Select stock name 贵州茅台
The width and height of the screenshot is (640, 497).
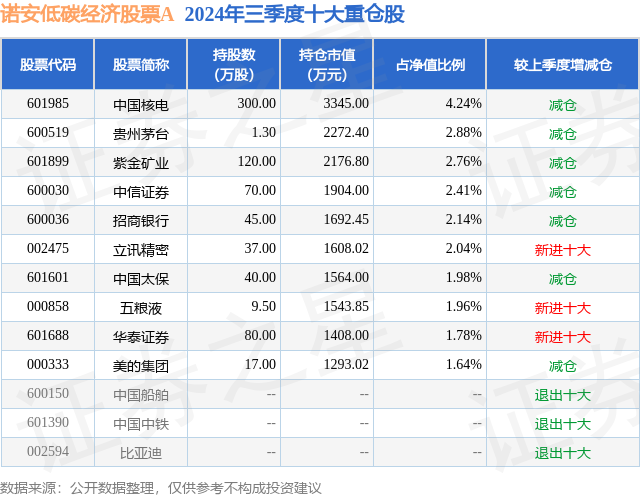coord(141,133)
